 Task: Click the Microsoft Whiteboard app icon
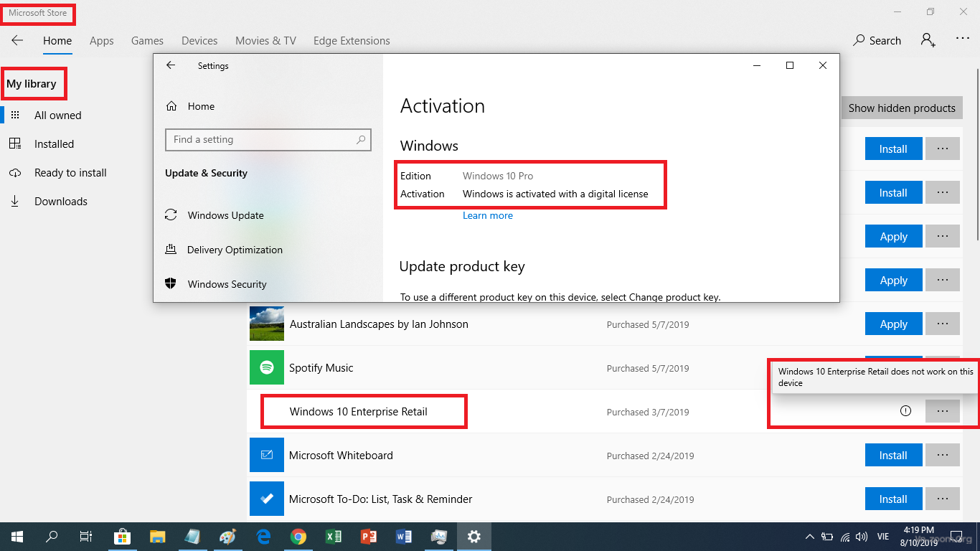point(267,456)
